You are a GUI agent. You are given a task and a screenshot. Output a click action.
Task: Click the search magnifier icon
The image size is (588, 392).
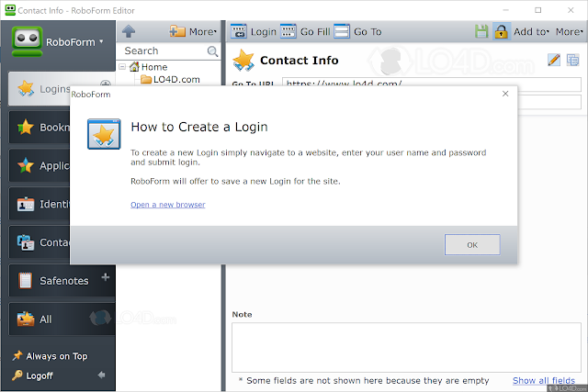pos(212,51)
